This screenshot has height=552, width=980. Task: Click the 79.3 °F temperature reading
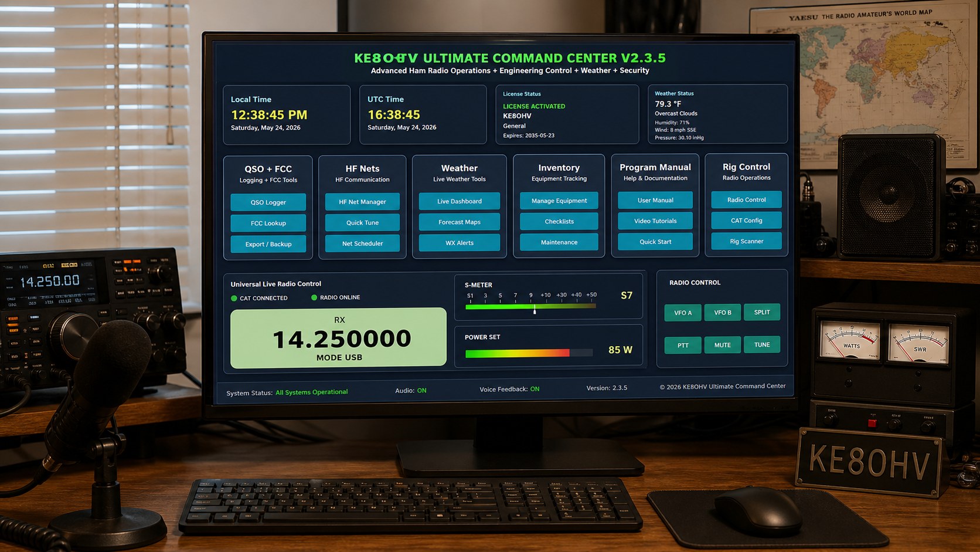(x=668, y=104)
